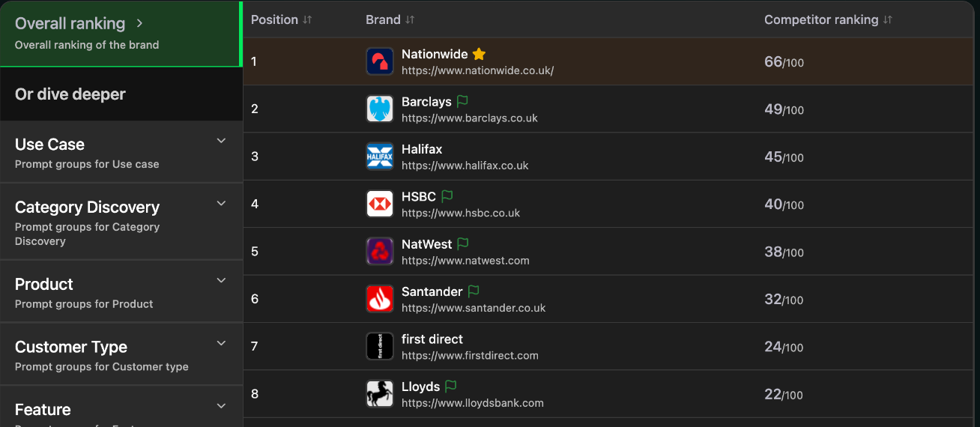The width and height of the screenshot is (980, 427).
Task: Click Nationwide's 66/100 score
Action: 784,62
